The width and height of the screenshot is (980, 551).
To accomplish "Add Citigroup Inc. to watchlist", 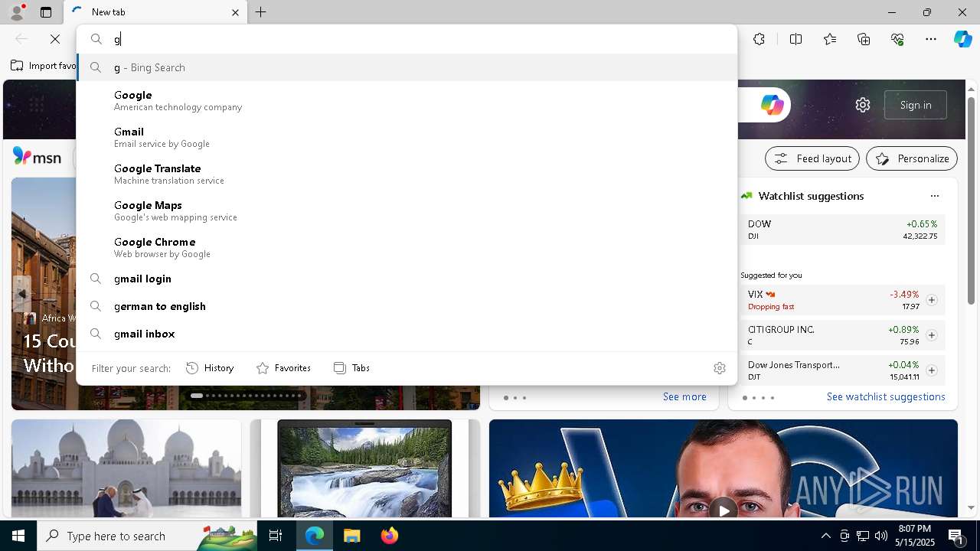I will pyautogui.click(x=931, y=335).
